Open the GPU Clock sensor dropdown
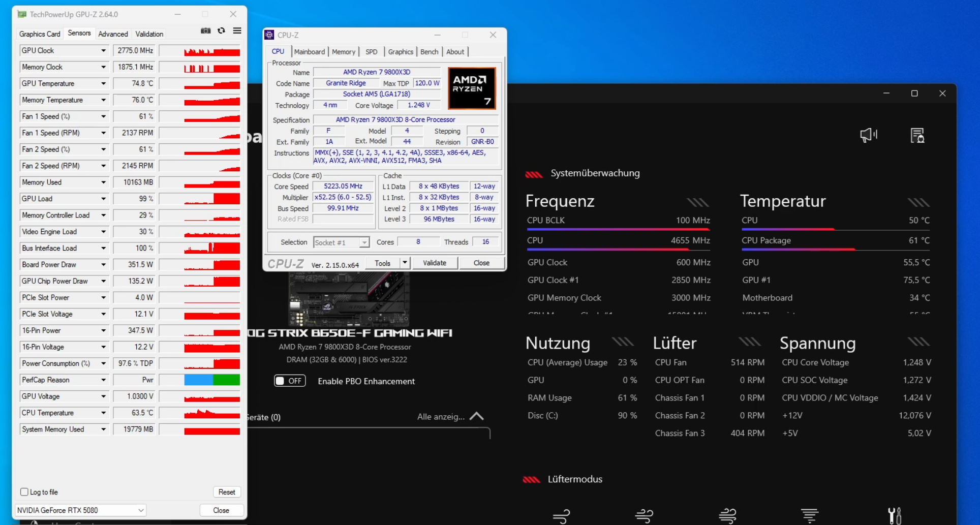Viewport: 980px width, 525px height. coord(103,50)
